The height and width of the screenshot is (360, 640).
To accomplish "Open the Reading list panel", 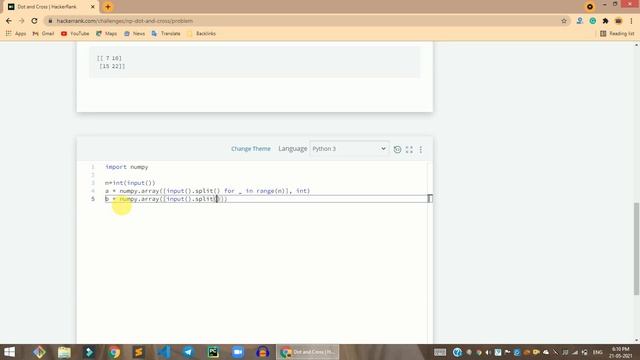I will point(617,33).
